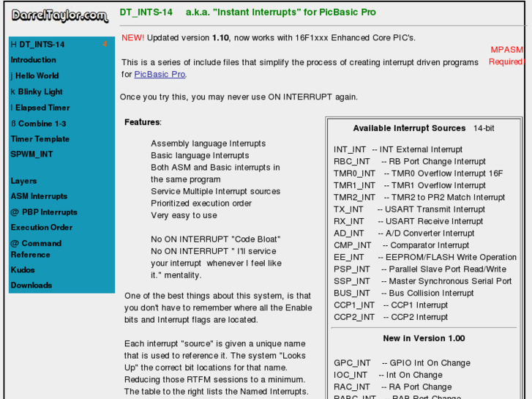Screen dimensions: 532x399
Task: Click the RBC_INT table entry
Action: pyautogui.click(x=410, y=161)
